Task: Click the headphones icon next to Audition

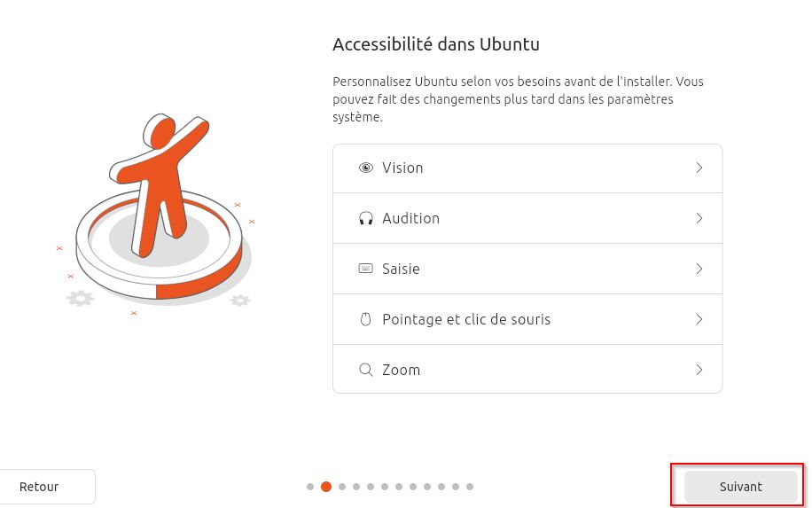Action: click(x=365, y=218)
